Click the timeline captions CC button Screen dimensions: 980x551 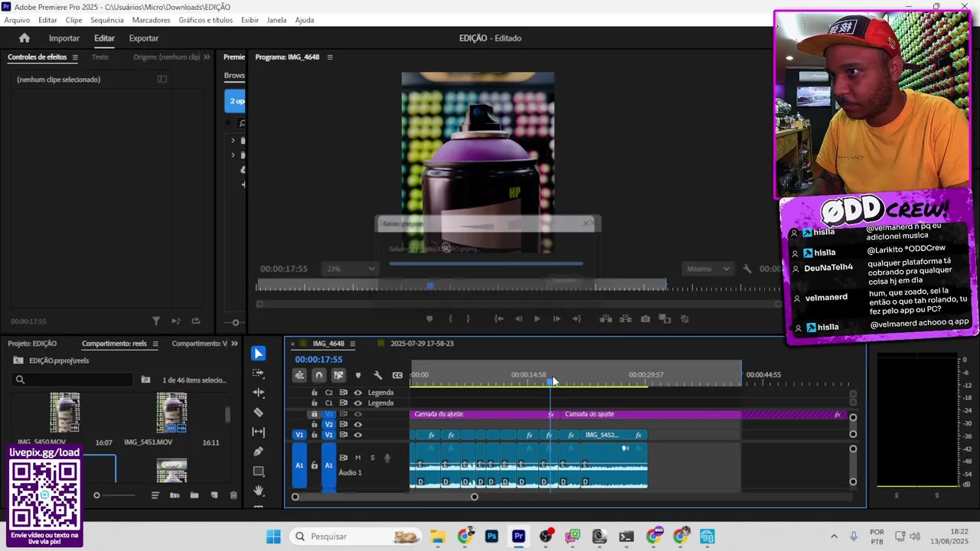[397, 375]
